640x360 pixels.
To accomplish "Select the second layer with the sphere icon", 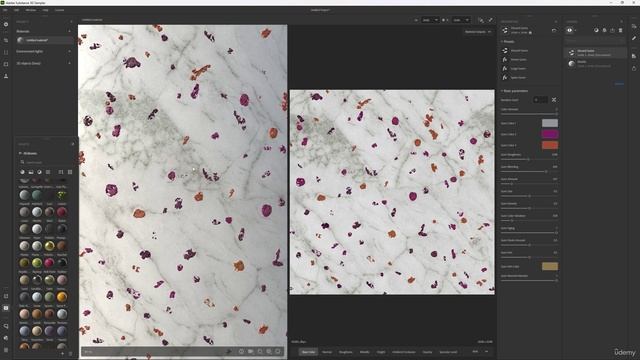I will 596,64.
